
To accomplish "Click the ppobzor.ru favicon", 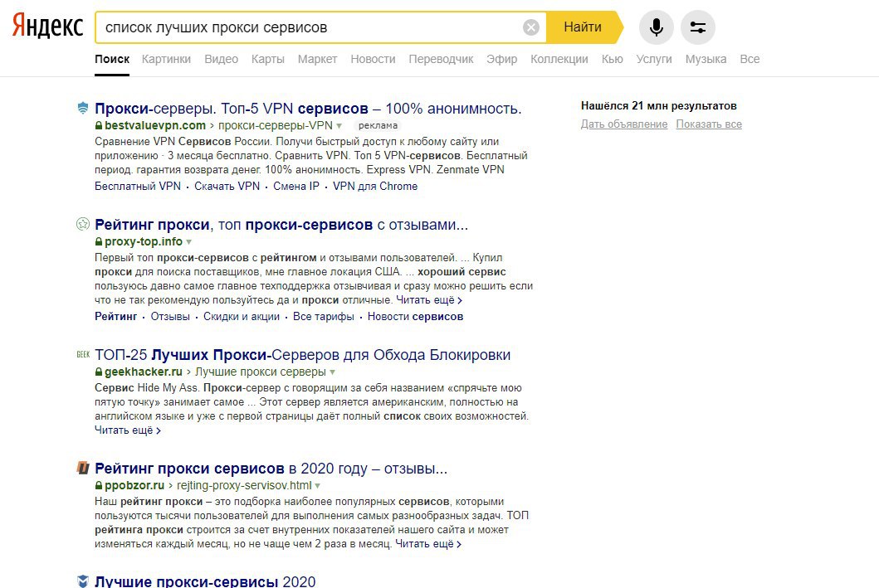I will click(x=83, y=468).
